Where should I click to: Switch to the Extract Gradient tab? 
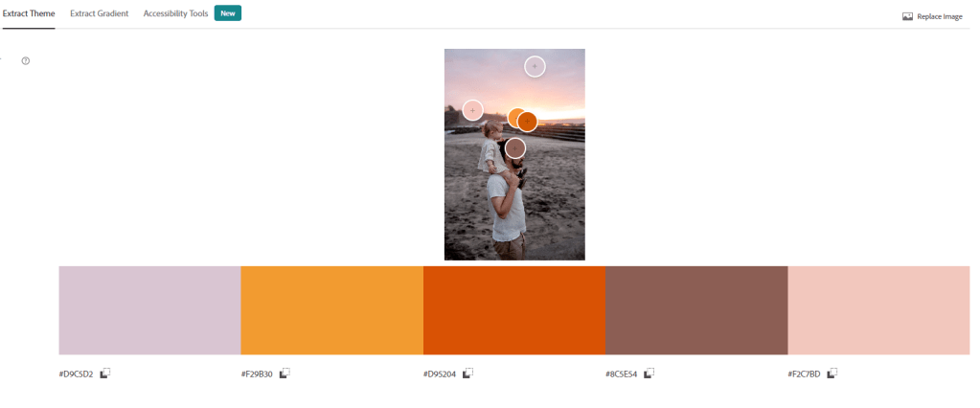coord(100,13)
